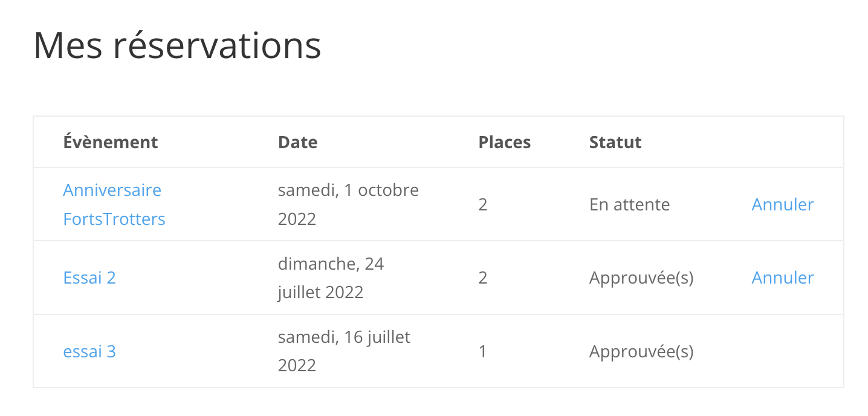Select the samedi, 1 octobre 2022 date cell
Viewport: 868px width, 416px height.
348,204
